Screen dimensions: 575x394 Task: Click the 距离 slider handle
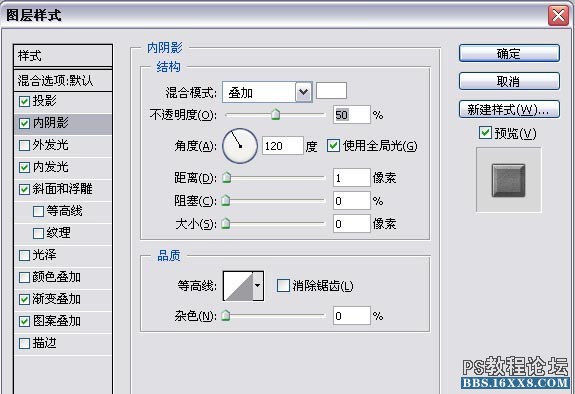pyautogui.click(x=227, y=178)
